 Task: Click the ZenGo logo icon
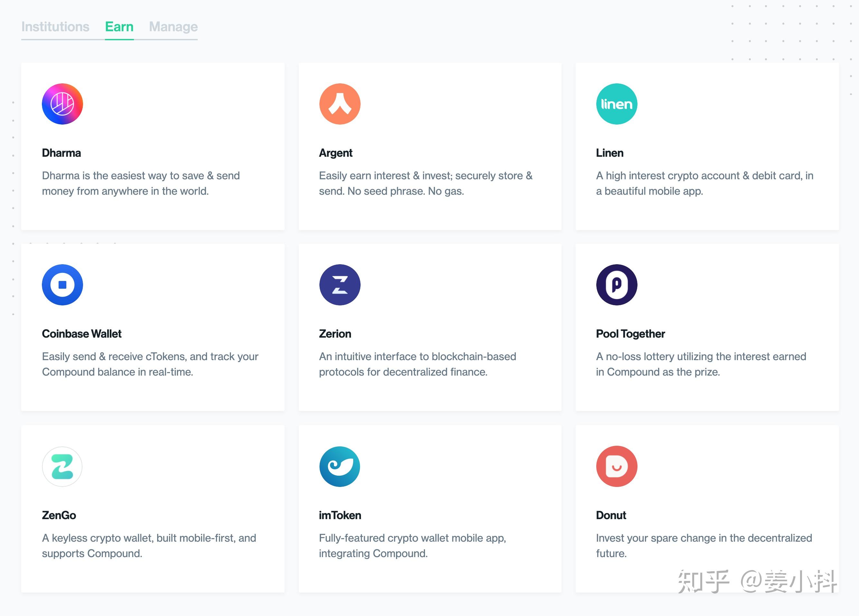tap(62, 466)
